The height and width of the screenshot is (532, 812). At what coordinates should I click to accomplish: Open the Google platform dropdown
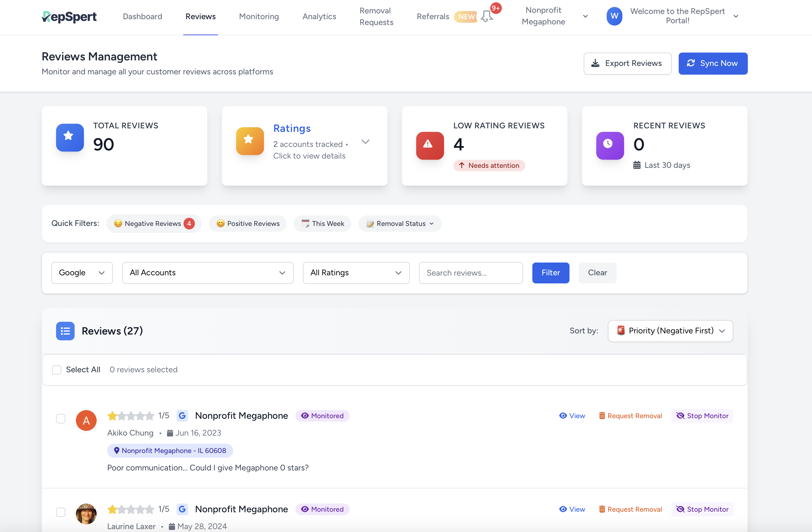point(82,273)
